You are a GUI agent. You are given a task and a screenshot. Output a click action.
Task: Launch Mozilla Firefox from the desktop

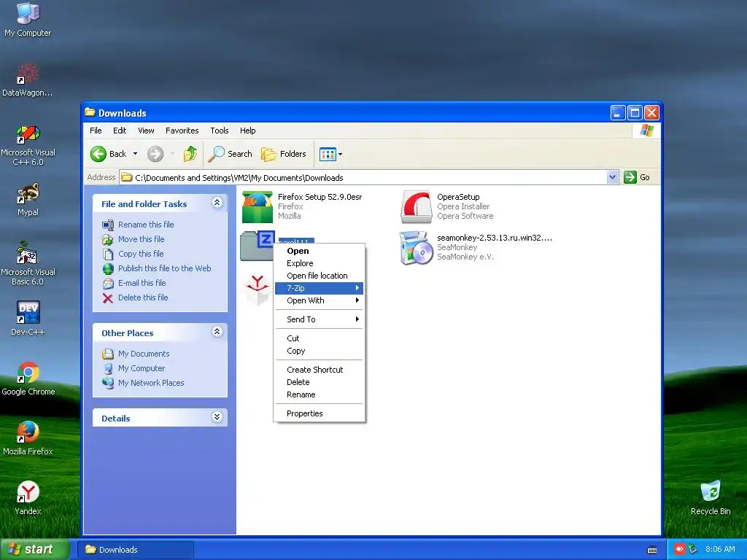tap(28, 438)
